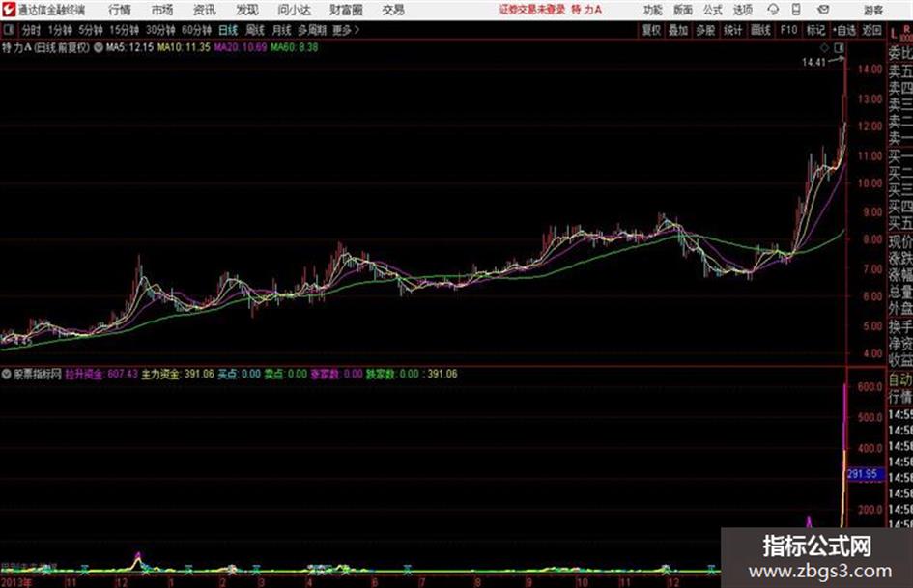
Task: Click the 多股 multi-stock toolbar button
Action: point(705,30)
